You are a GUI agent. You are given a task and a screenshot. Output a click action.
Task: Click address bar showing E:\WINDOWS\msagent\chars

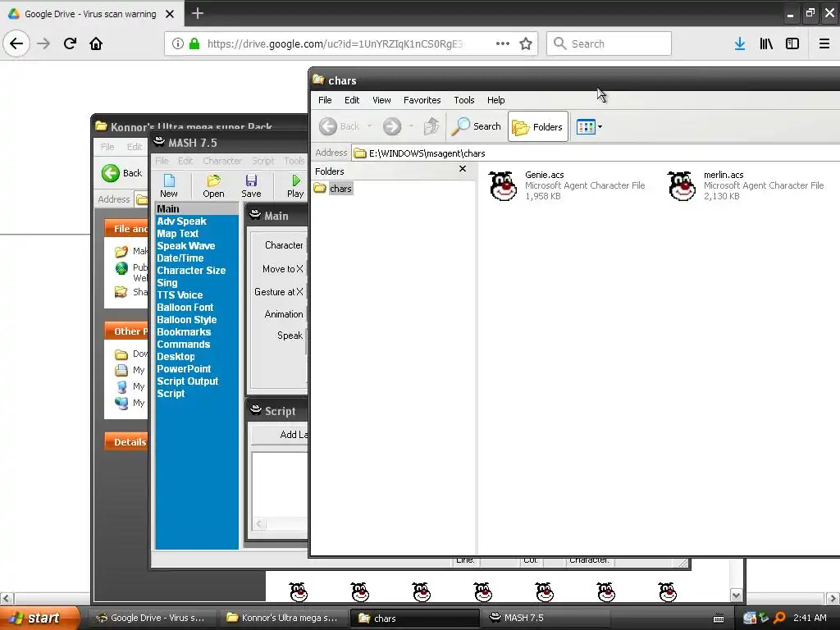point(595,153)
